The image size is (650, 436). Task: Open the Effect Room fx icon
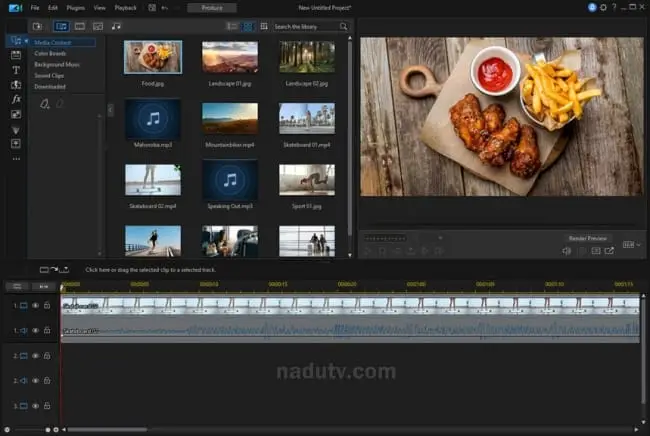point(16,99)
